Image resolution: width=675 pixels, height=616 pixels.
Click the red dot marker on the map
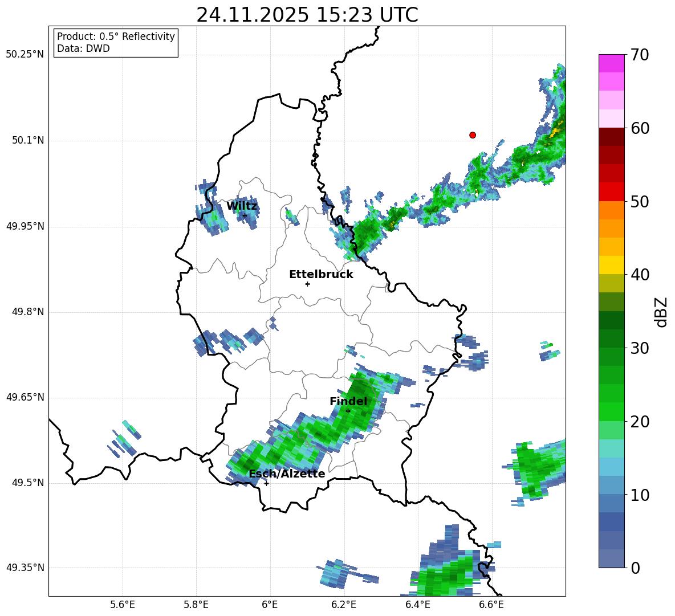473,135
